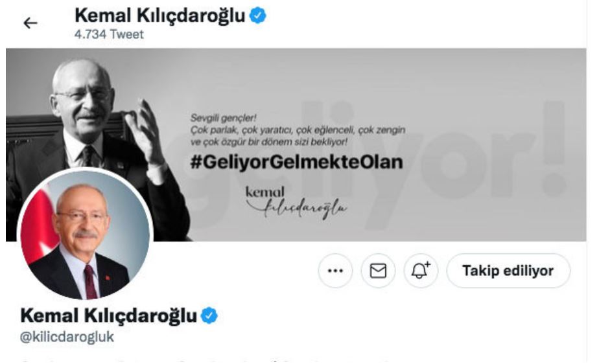Click the plus sign on notification bell

coord(427,264)
